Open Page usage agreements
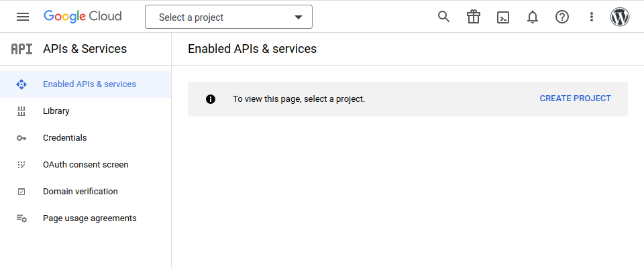 point(89,218)
